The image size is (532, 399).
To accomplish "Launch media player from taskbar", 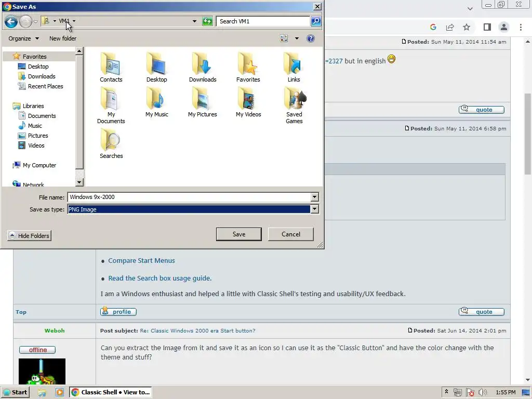I will 60,393.
